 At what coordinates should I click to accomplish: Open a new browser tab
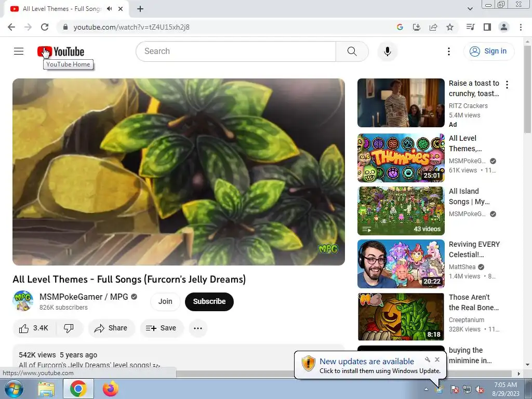point(140,9)
